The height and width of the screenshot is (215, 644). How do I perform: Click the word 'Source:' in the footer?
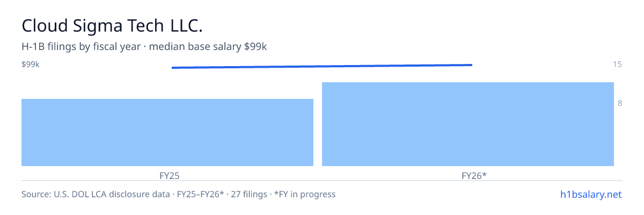[x=36, y=194]
